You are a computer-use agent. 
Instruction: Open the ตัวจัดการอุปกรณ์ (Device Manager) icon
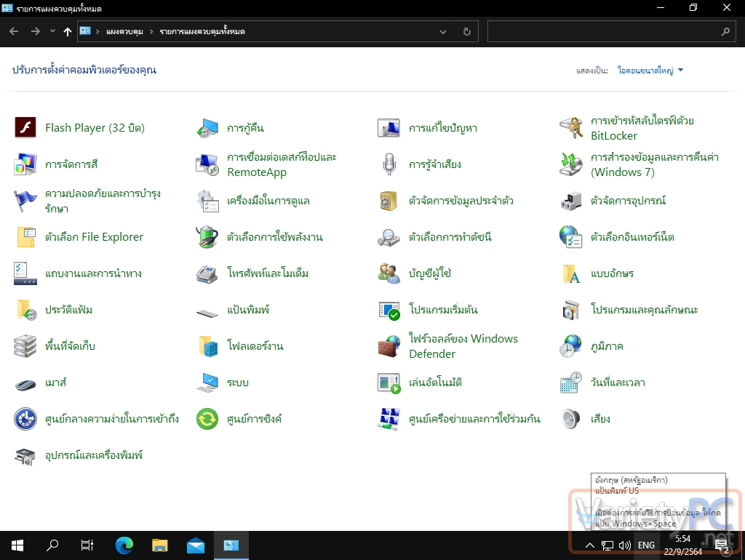tap(571, 201)
